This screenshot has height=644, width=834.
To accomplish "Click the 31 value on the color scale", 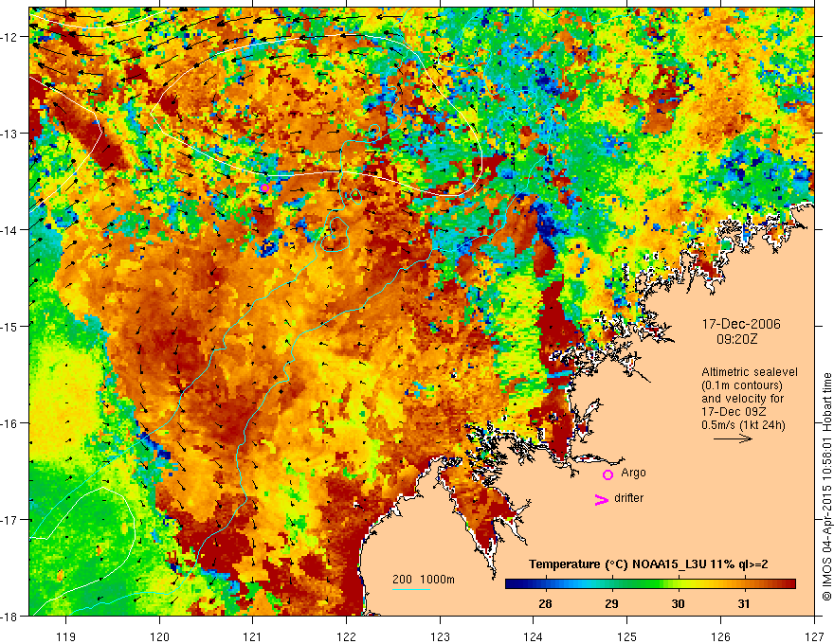I will point(744,603).
